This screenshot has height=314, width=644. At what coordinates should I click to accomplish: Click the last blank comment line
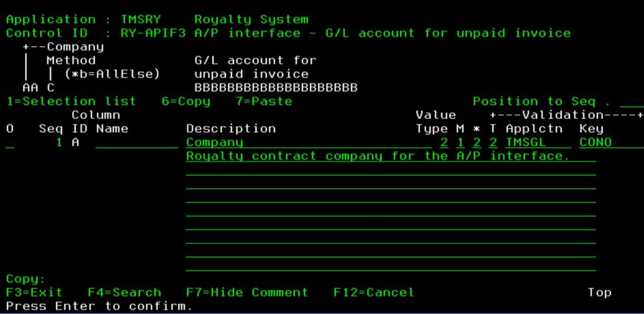[390, 266]
